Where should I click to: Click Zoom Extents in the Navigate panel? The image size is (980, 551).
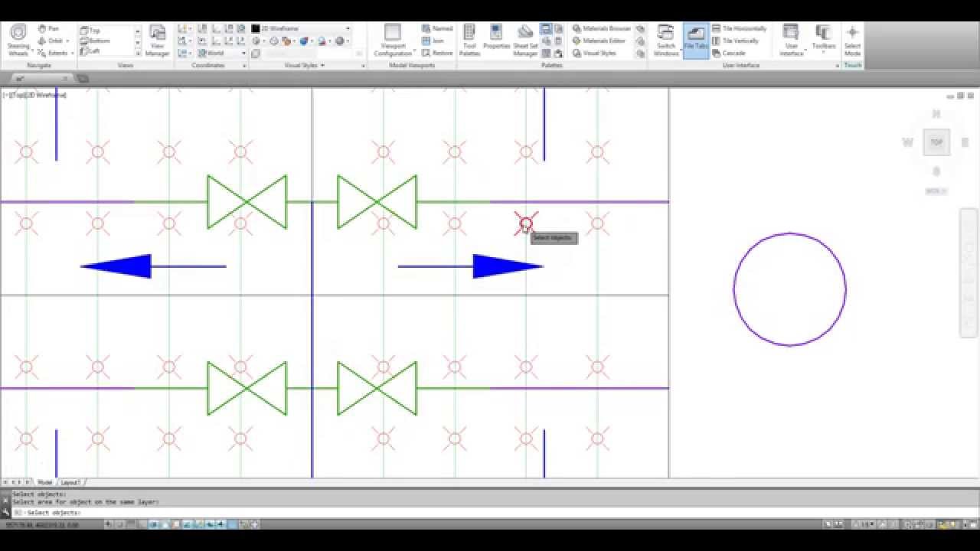click(x=51, y=53)
